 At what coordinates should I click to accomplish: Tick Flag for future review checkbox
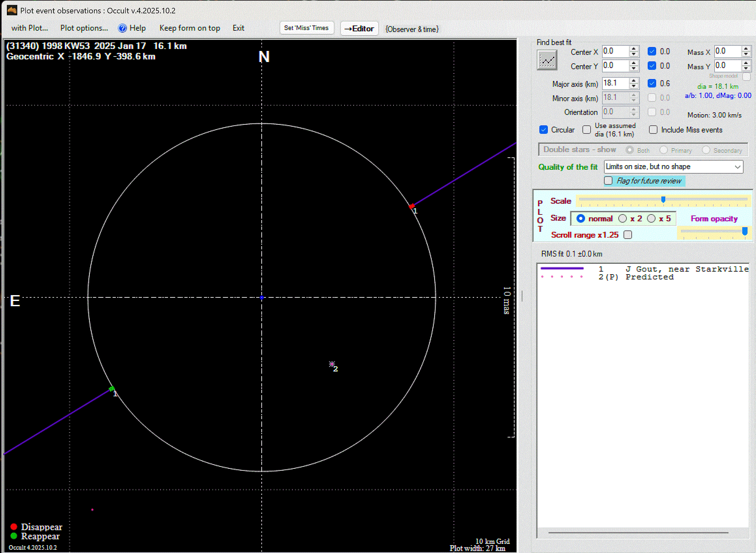pos(608,181)
